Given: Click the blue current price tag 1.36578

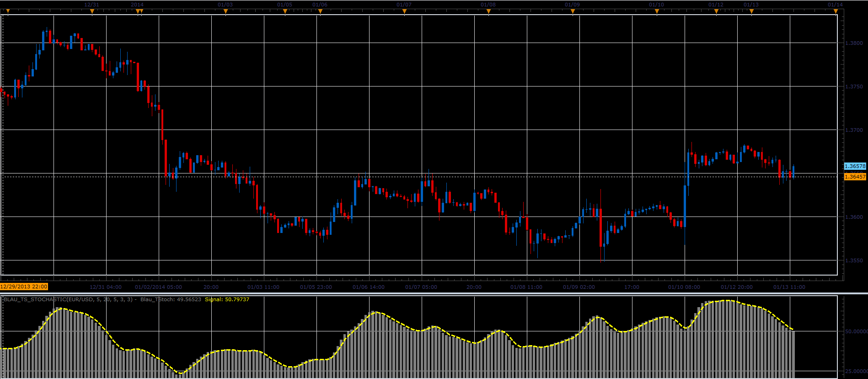Looking at the screenshot, I should [855, 166].
